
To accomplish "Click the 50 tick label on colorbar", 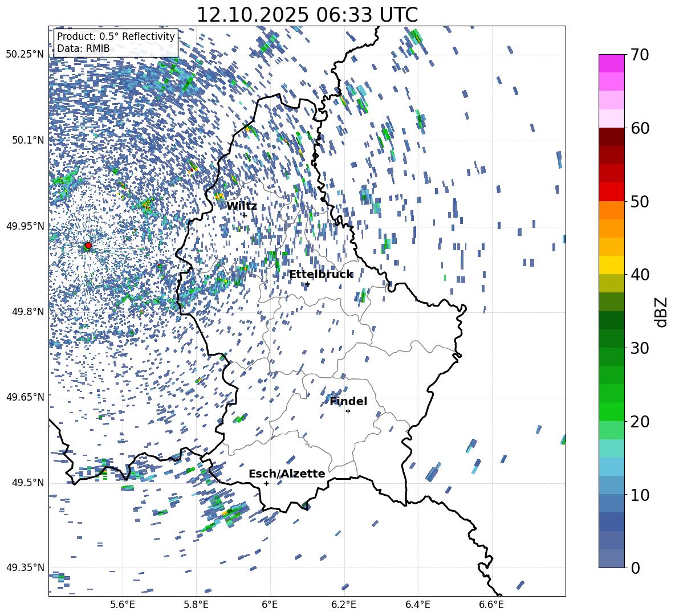I will [x=640, y=202].
